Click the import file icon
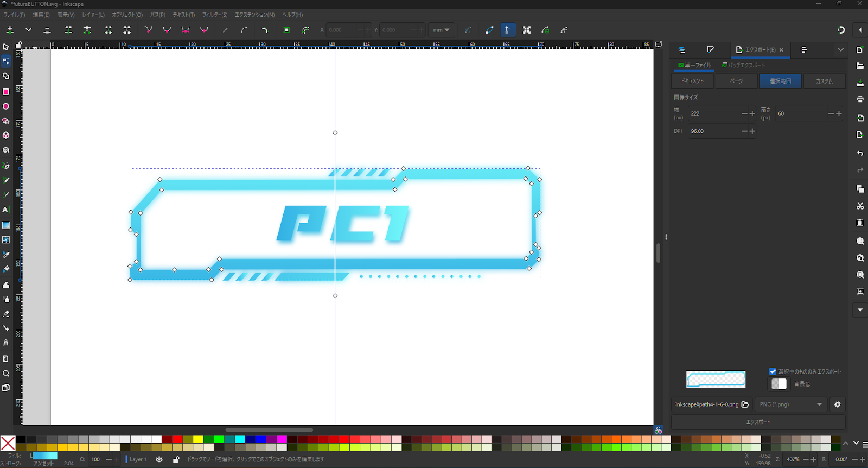The height and width of the screenshot is (468, 868). coord(860,118)
